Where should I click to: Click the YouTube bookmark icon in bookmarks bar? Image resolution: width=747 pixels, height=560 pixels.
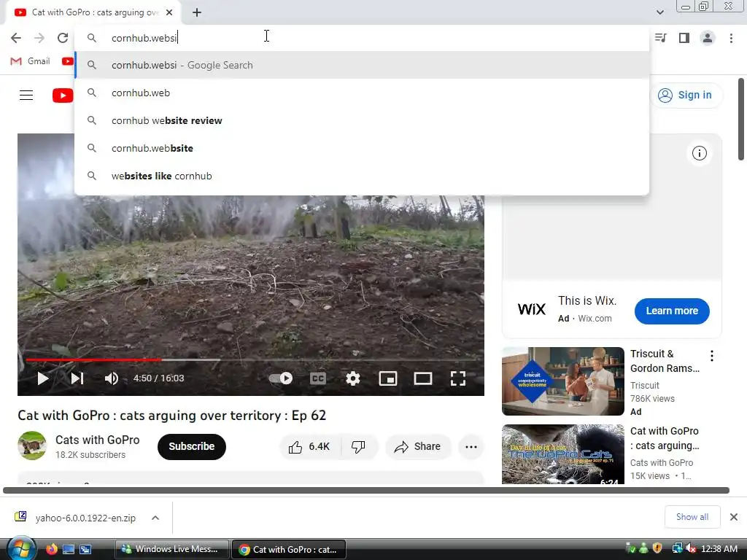tap(68, 61)
